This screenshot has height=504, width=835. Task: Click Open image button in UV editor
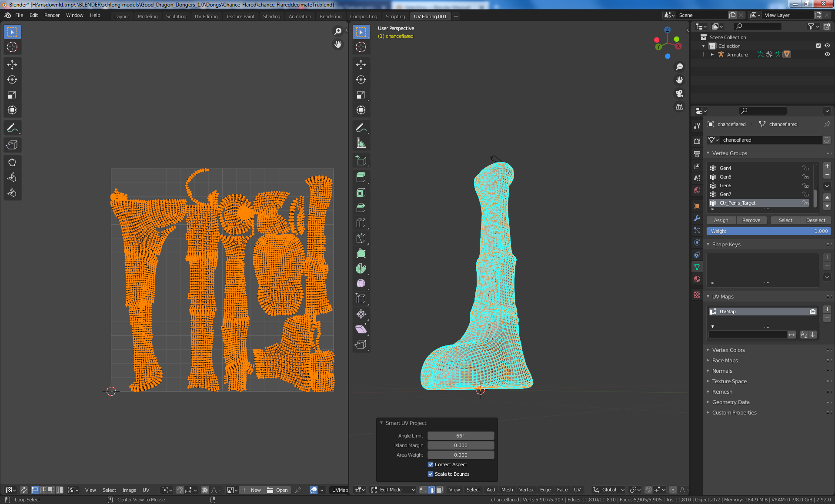[277, 490]
